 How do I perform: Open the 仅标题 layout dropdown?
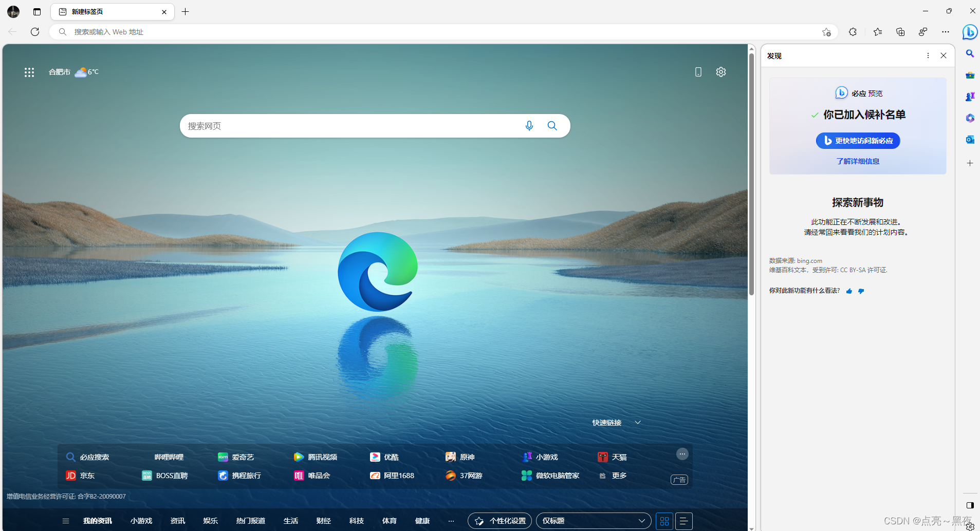pyautogui.click(x=594, y=521)
